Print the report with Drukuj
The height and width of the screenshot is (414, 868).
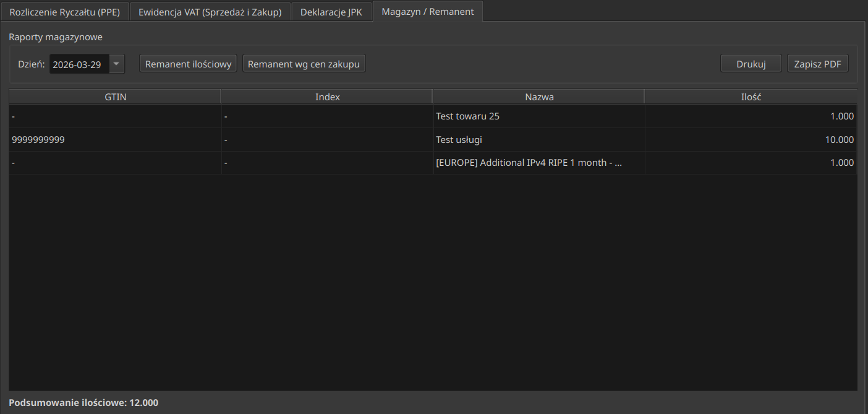click(x=751, y=64)
